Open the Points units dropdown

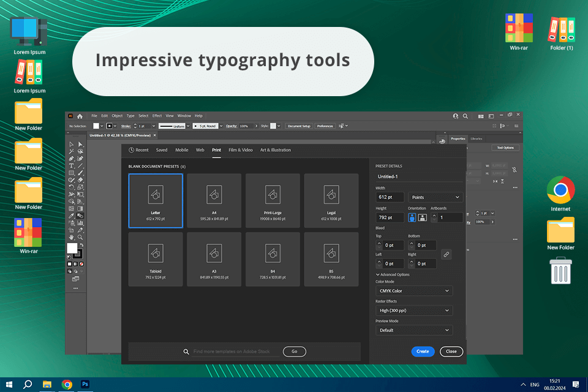click(435, 197)
